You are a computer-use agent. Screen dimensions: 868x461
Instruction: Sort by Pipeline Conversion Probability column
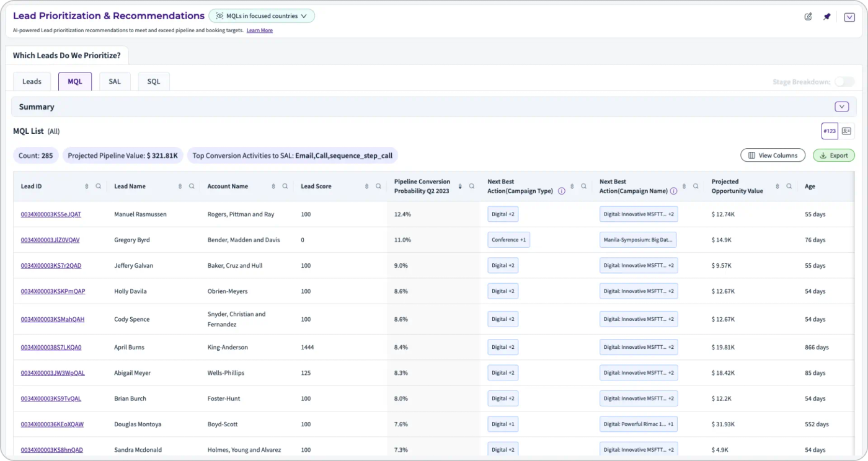click(x=460, y=187)
